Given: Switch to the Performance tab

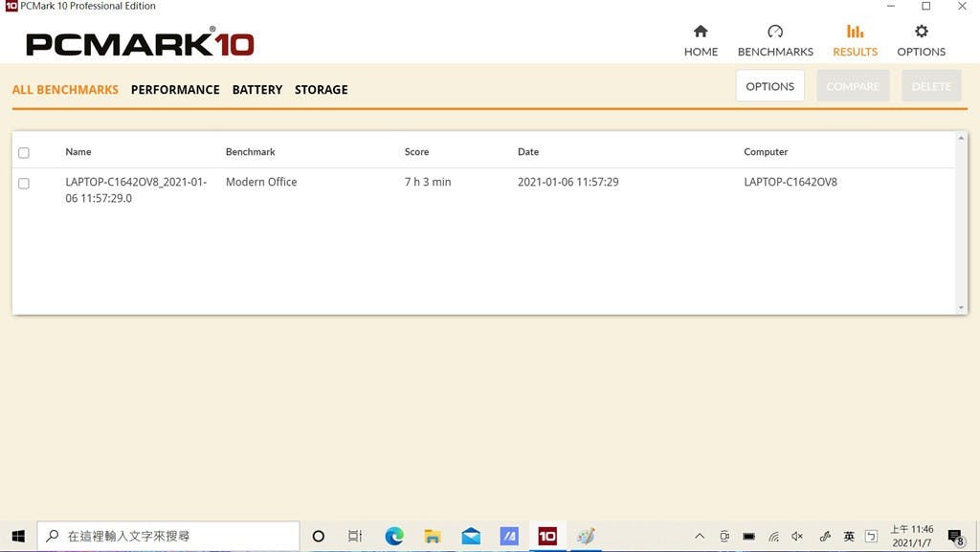Looking at the screenshot, I should pos(175,89).
